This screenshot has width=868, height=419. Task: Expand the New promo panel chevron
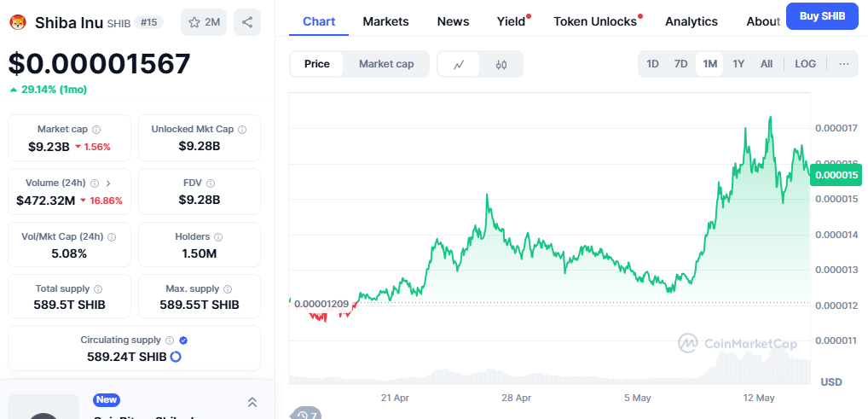pyautogui.click(x=252, y=402)
